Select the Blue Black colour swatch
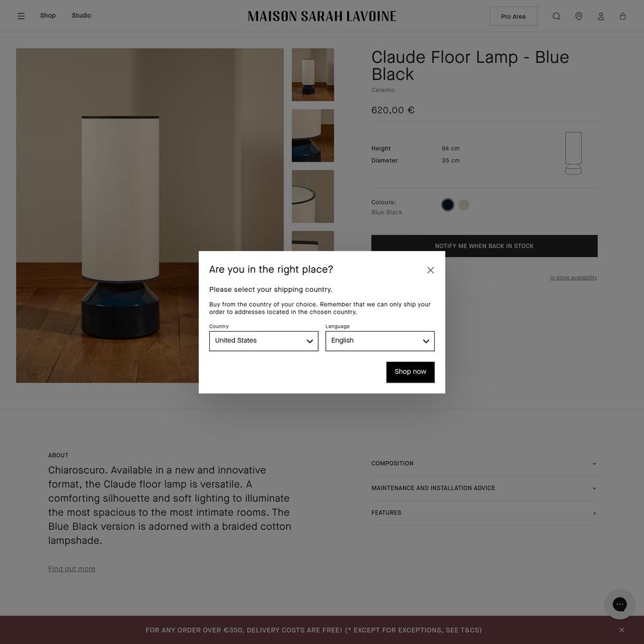The image size is (644, 644). (448, 205)
